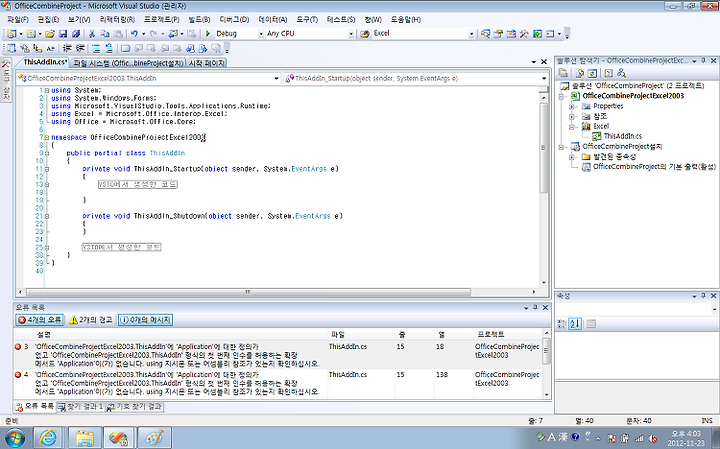Click the Refresh icon in Solution Explorer toolbar
The image size is (720, 449).
click(592, 73)
